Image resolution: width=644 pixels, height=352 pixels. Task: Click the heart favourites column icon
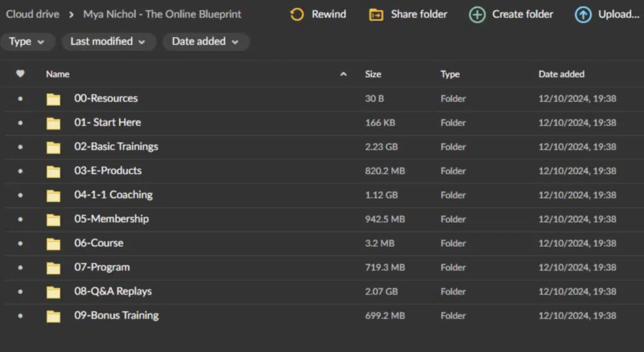pos(20,74)
